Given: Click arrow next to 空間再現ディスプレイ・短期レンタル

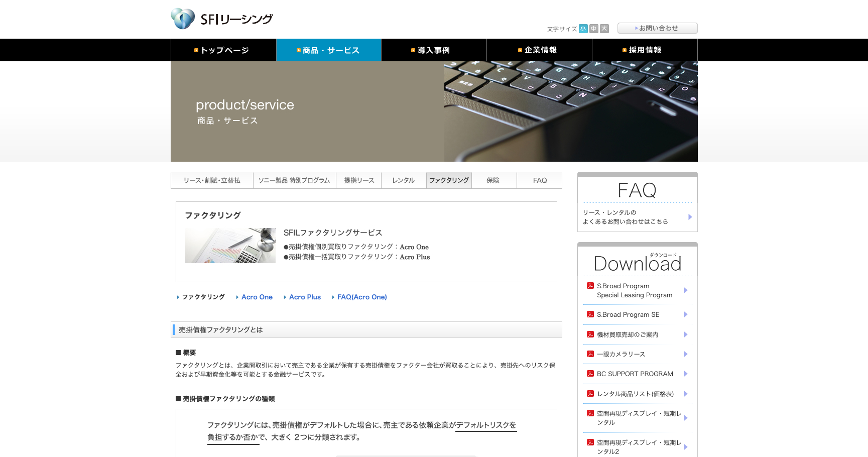Looking at the screenshot, I should pos(686,418).
